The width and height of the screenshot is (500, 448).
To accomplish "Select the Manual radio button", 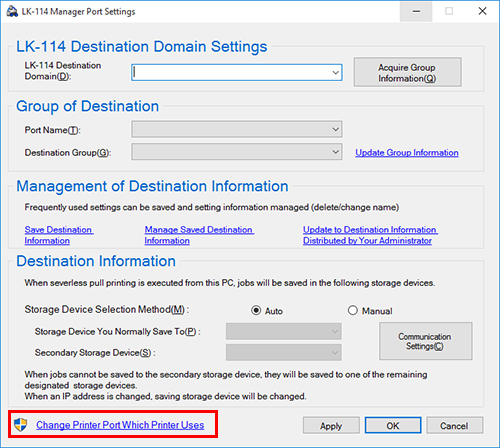I will [353, 311].
